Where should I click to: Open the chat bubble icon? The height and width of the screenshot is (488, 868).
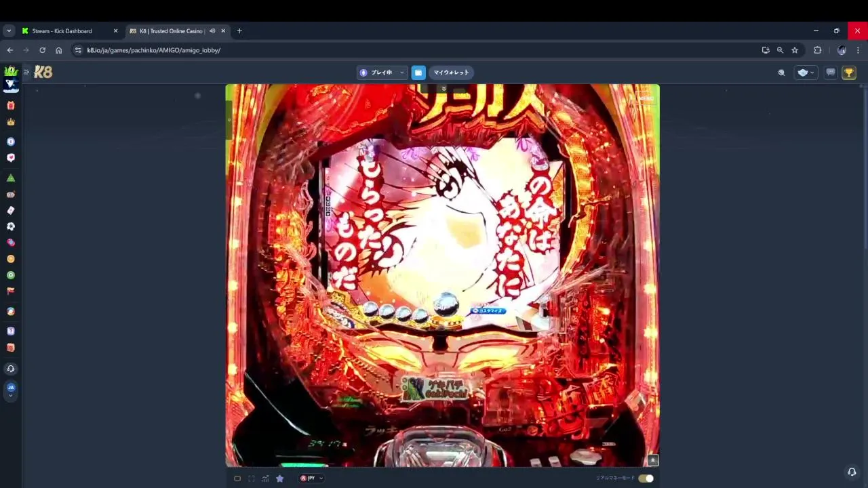click(x=831, y=73)
